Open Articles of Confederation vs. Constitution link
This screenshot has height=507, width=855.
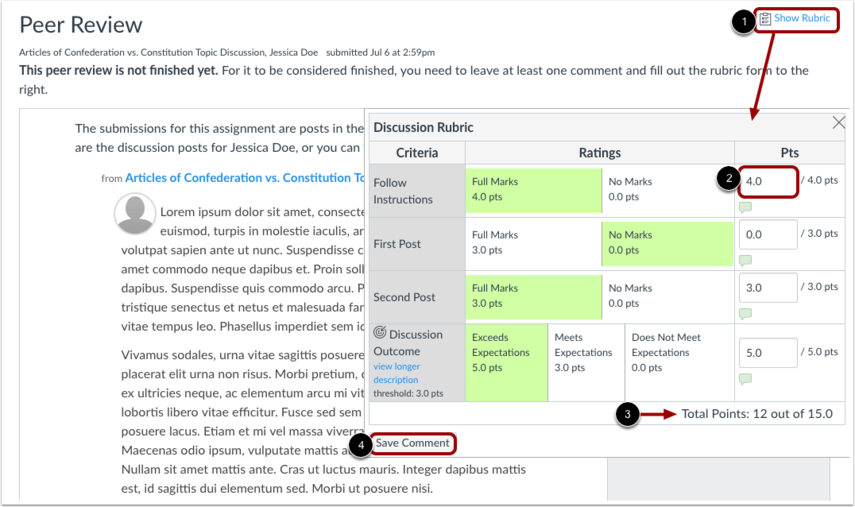point(245,178)
